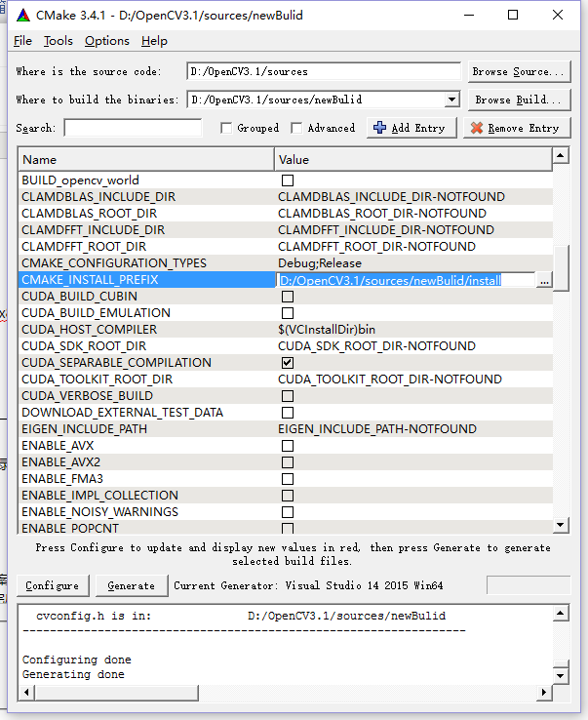588x720 pixels.
Task: Click the CMAKE_INSTALL_PREFIX value field
Action: [x=406, y=280]
